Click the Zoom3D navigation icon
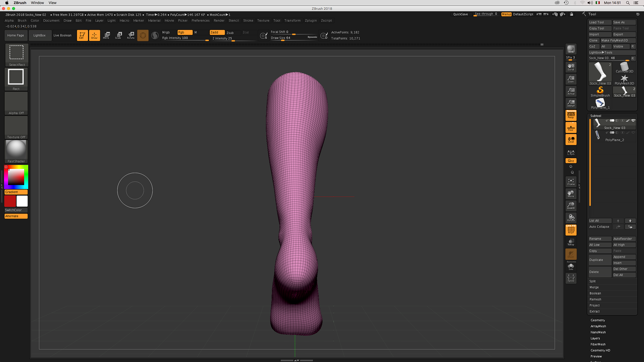This screenshot has height=362, width=644. pyautogui.click(x=571, y=205)
